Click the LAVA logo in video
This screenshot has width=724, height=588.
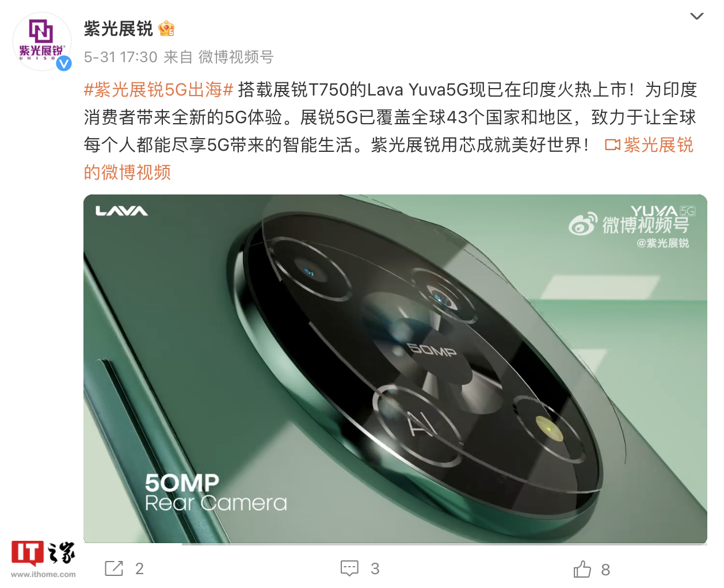click(122, 211)
